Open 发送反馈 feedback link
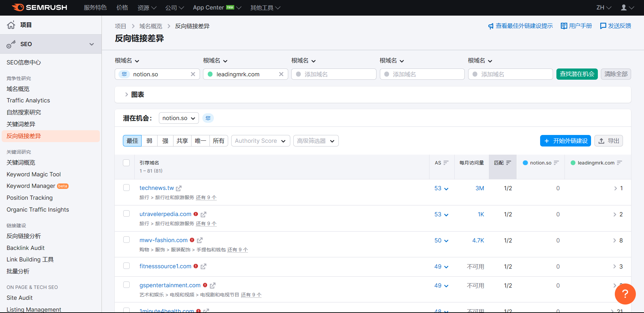 tap(615, 26)
